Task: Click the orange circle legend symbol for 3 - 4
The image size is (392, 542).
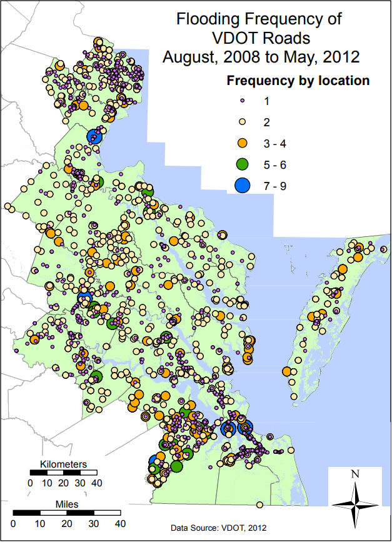Action: click(x=242, y=143)
